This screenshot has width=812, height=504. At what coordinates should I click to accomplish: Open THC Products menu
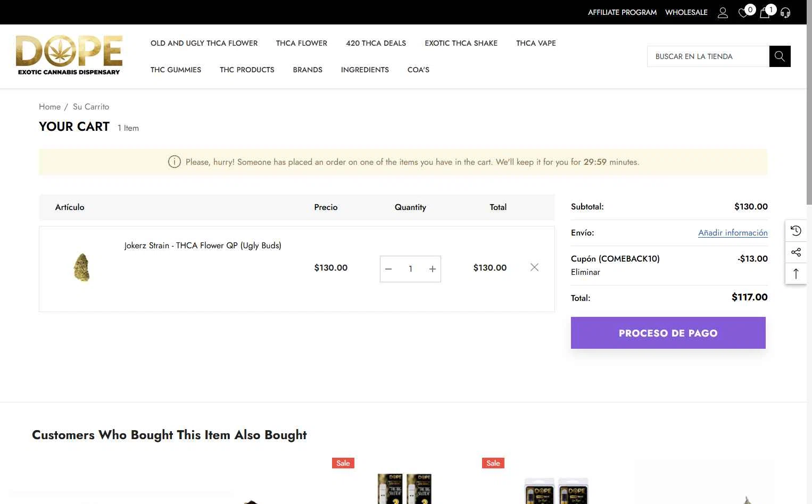[x=247, y=70]
